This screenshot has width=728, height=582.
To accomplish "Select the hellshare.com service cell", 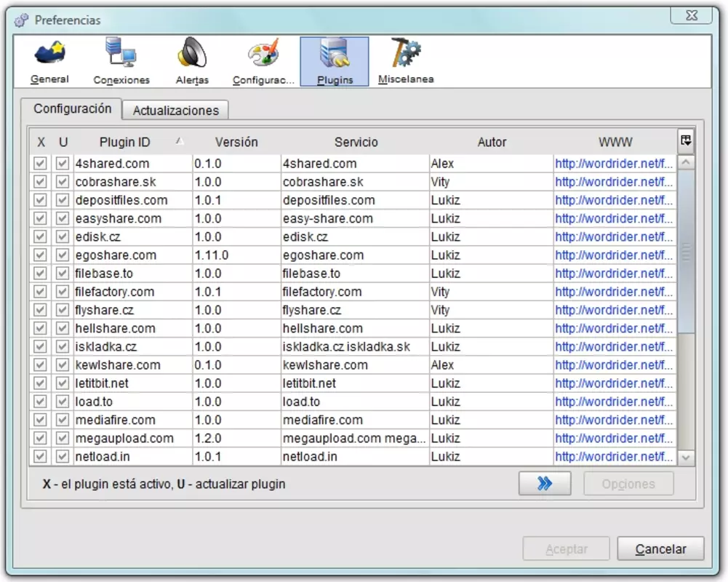I will pos(355,328).
